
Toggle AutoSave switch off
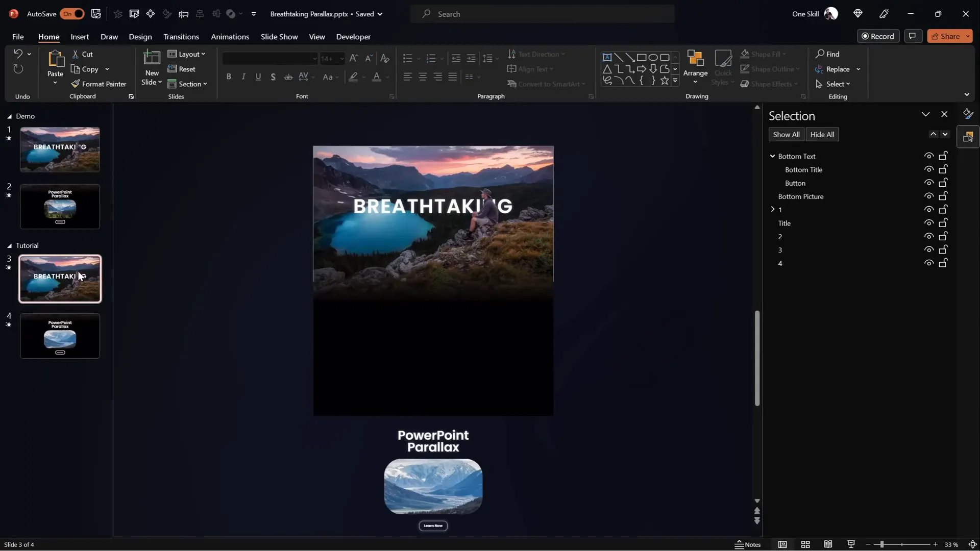[72, 14]
